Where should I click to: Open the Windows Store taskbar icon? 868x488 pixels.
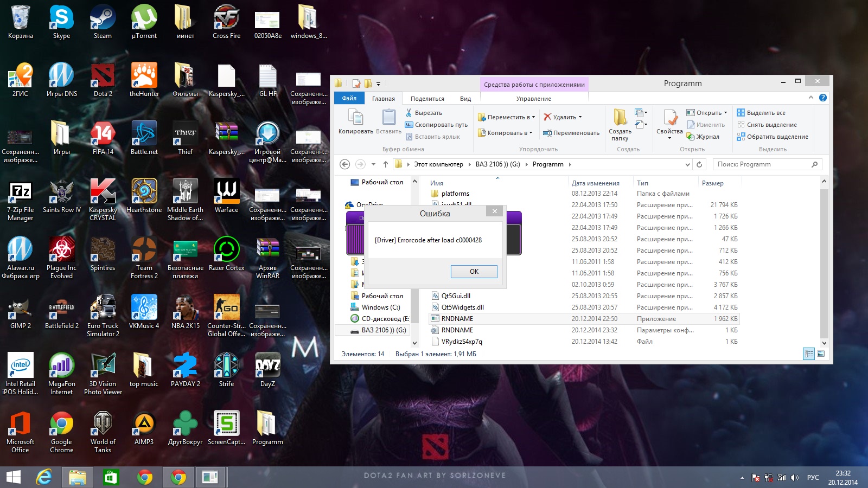[x=111, y=477]
